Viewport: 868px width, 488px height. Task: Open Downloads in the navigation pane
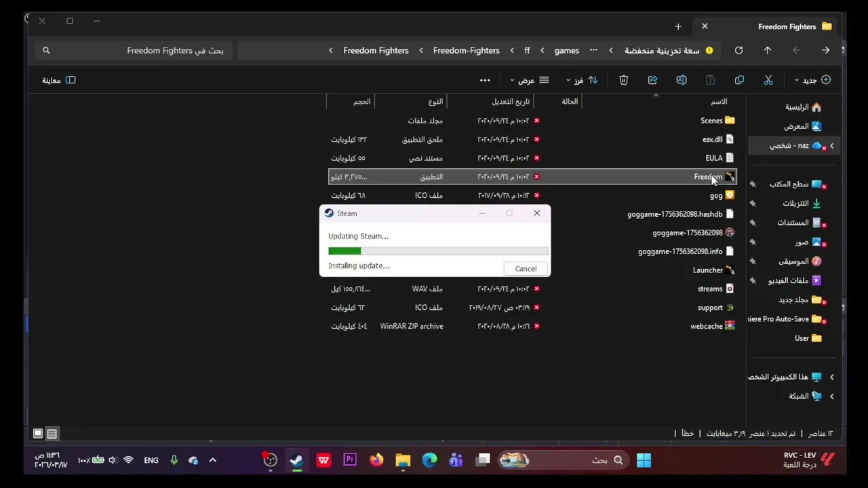click(802, 203)
